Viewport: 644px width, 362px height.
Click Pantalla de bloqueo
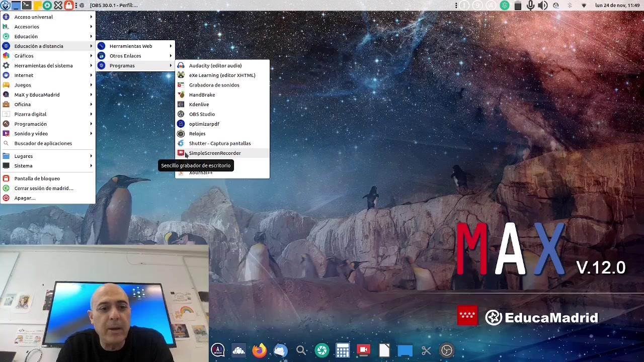click(48, 178)
